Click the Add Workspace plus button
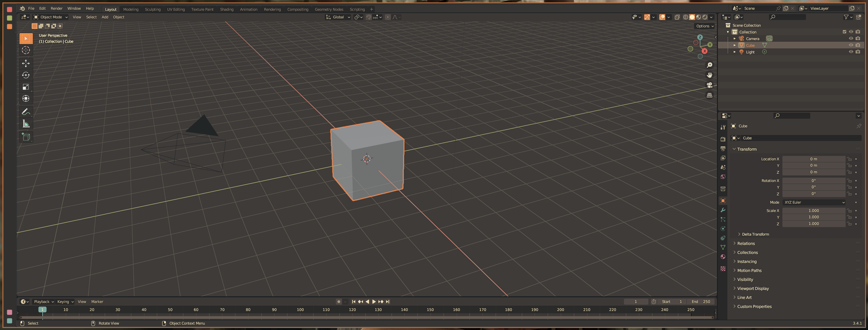The height and width of the screenshot is (330, 868). coord(371,10)
